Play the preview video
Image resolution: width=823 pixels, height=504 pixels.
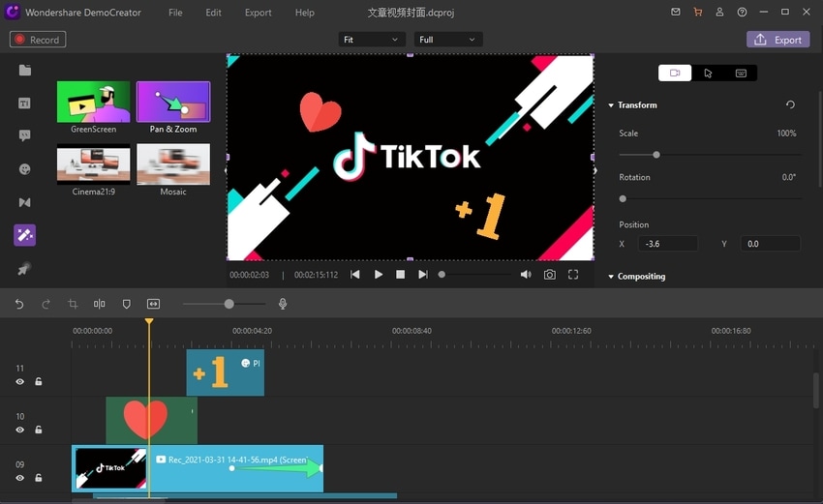click(x=378, y=275)
